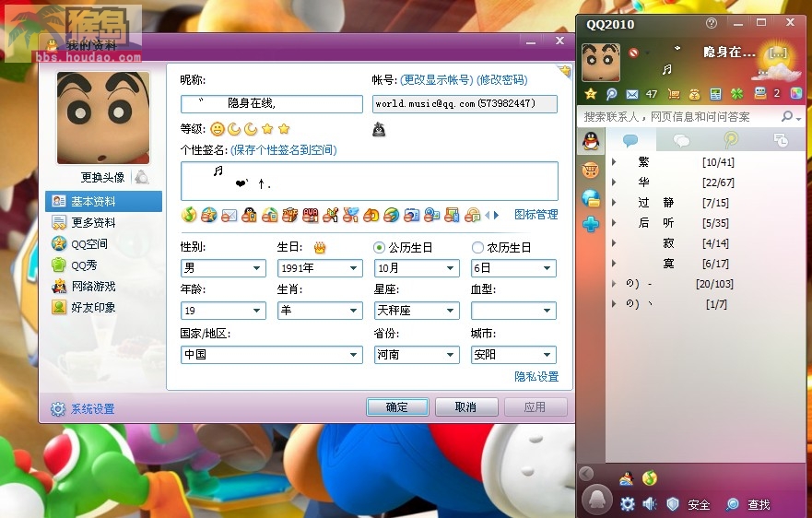Open the country dropdown showing 中国
The height and width of the screenshot is (518, 812).
(x=271, y=355)
